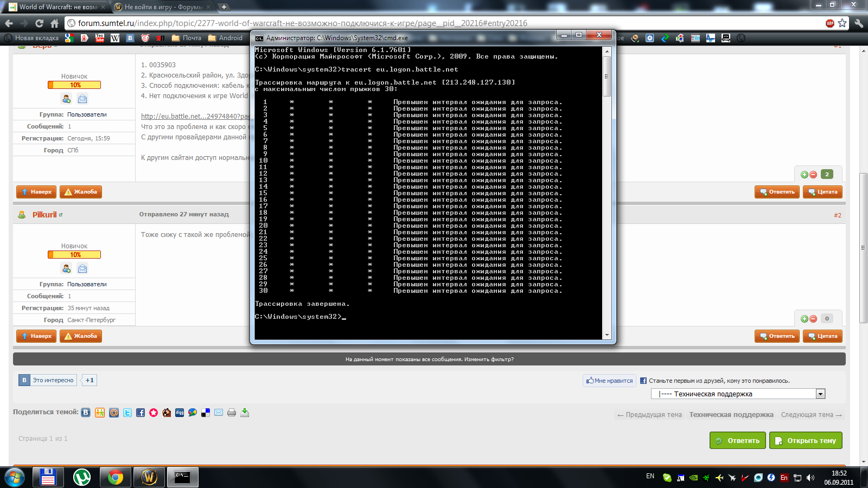The height and width of the screenshot is (488, 868).
Task: Open the 'Техническая поддержка' forum dropdown
Action: coord(738,394)
